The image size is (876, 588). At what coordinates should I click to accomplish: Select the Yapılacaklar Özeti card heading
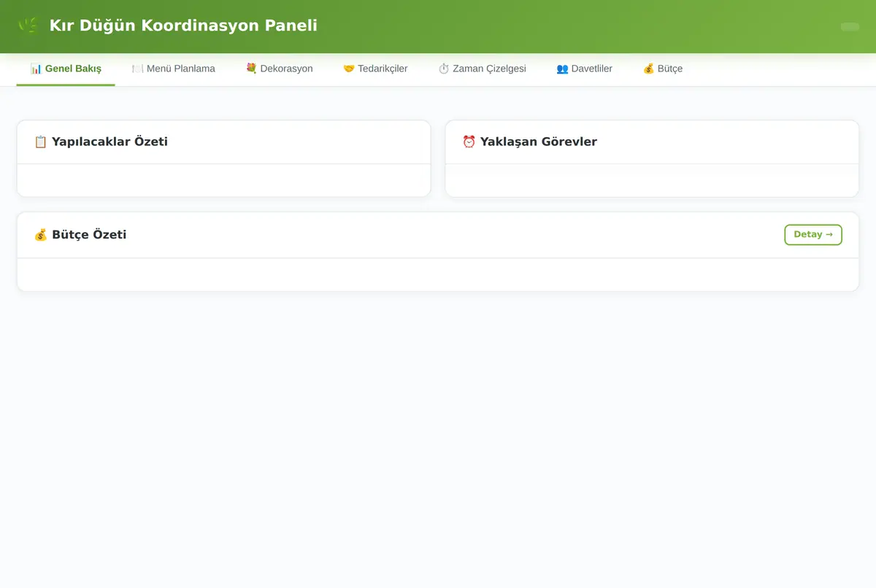(x=101, y=142)
